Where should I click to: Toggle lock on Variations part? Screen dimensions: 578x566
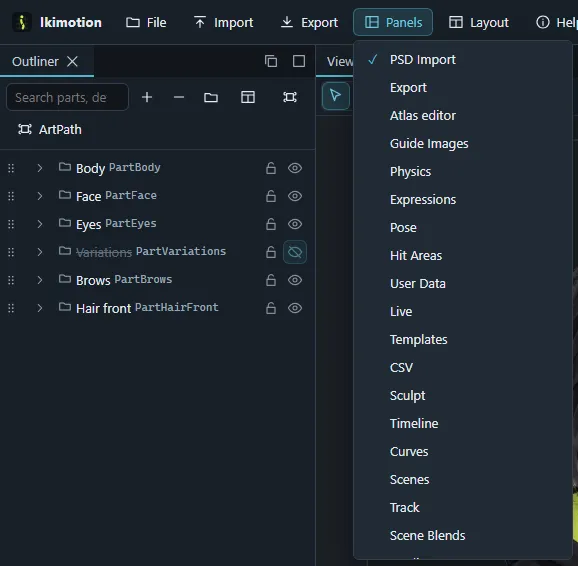(x=271, y=252)
